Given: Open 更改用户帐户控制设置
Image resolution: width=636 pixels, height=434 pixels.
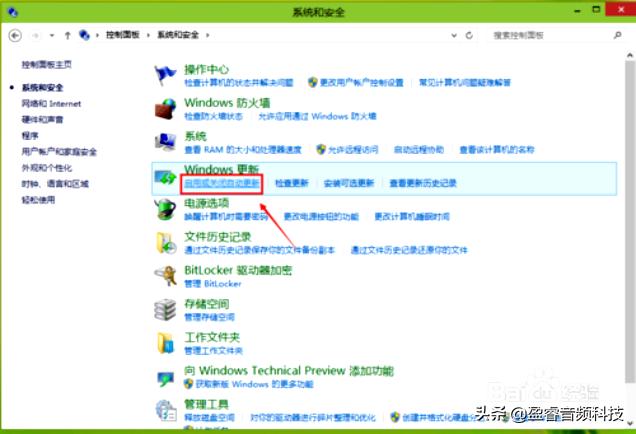Looking at the screenshot, I should (x=361, y=83).
